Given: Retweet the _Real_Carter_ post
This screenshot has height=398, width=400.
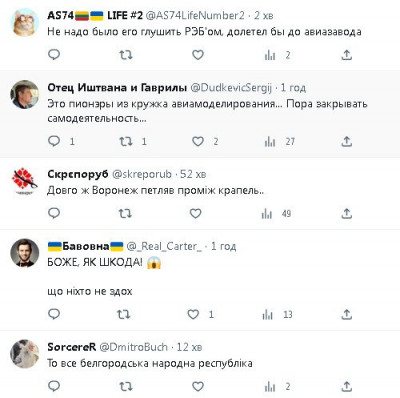Looking at the screenshot, I should click(x=123, y=314).
